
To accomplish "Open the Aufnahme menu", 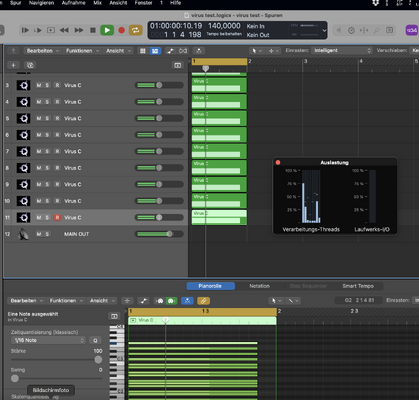I will [x=74, y=3].
